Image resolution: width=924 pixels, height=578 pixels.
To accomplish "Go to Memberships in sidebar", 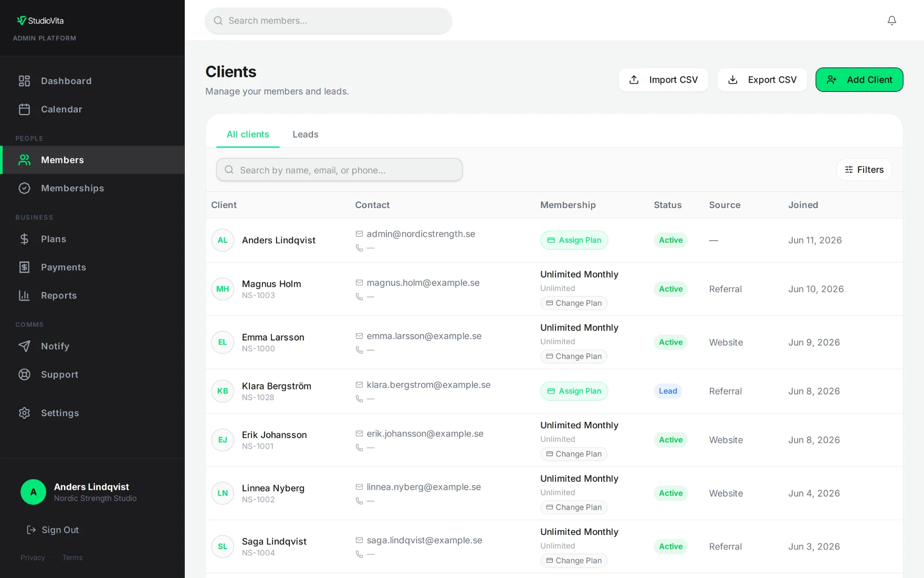I will (92, 188).
